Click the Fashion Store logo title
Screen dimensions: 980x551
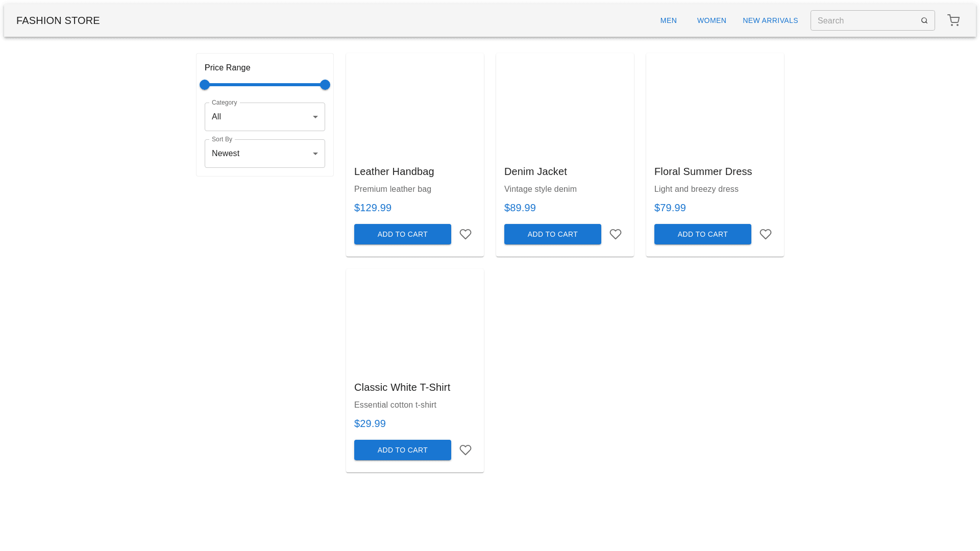coord(58,20)
